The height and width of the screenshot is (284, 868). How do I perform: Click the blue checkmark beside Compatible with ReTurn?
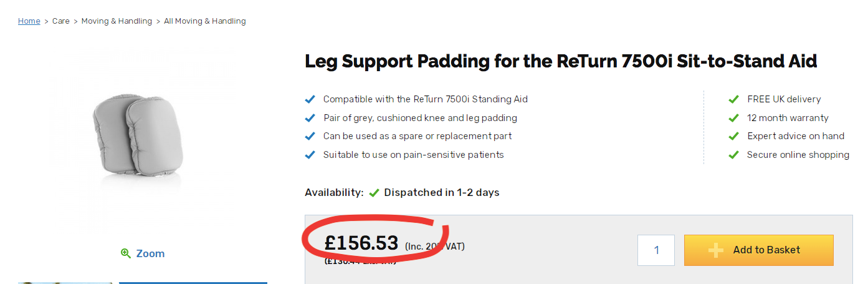click(310, 99)
